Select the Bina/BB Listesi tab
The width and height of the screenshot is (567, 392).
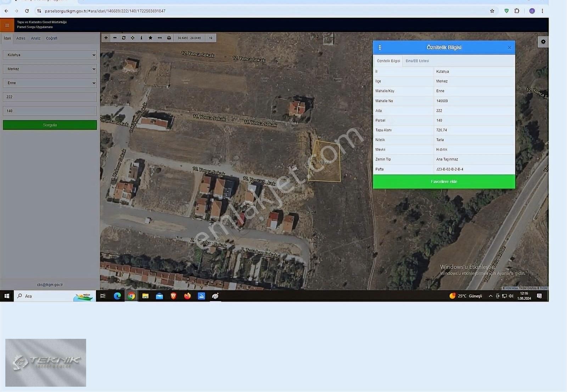click(x=417, y=61)
